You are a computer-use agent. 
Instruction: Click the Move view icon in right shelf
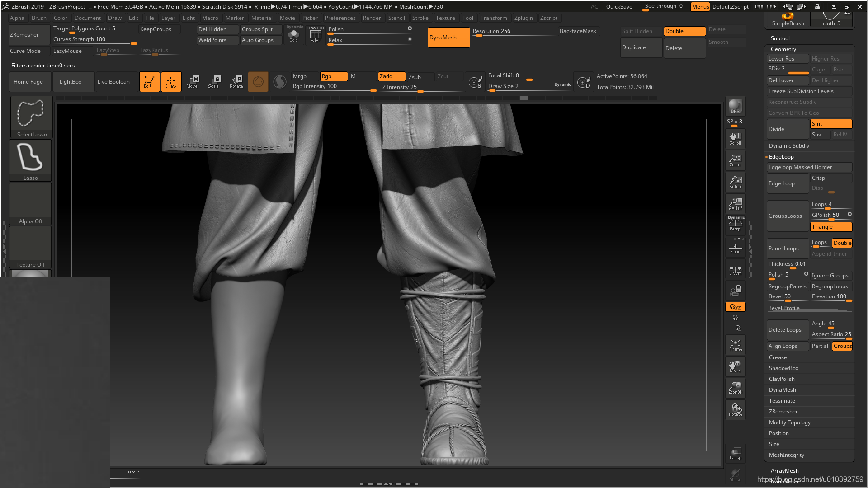(735, 366)
